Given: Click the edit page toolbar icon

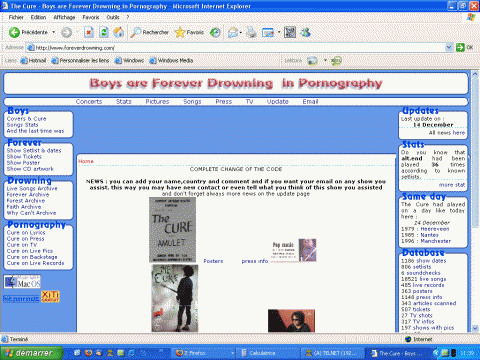Looking at the screenshot, I should [268, 32].
